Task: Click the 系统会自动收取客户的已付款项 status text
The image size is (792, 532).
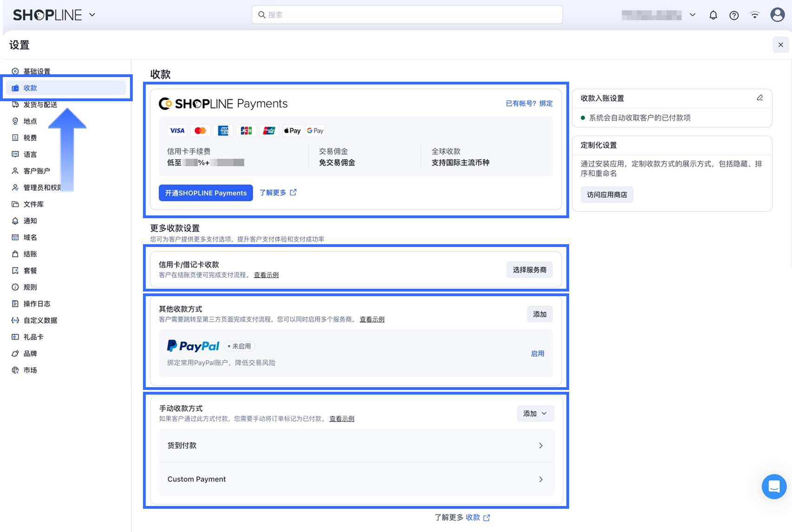Action: [640, 118]
